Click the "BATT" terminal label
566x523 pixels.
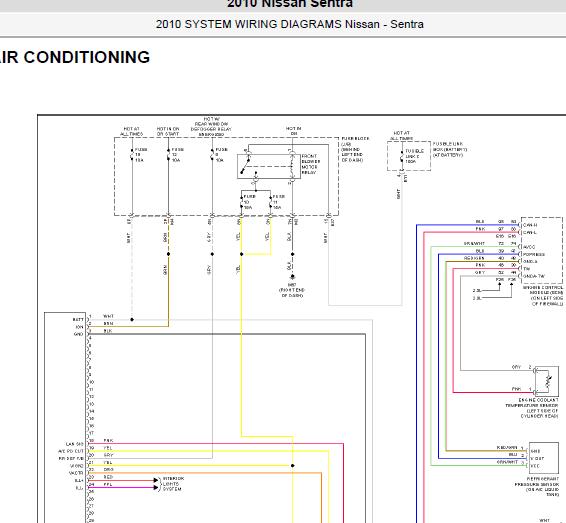click(78, 319)
